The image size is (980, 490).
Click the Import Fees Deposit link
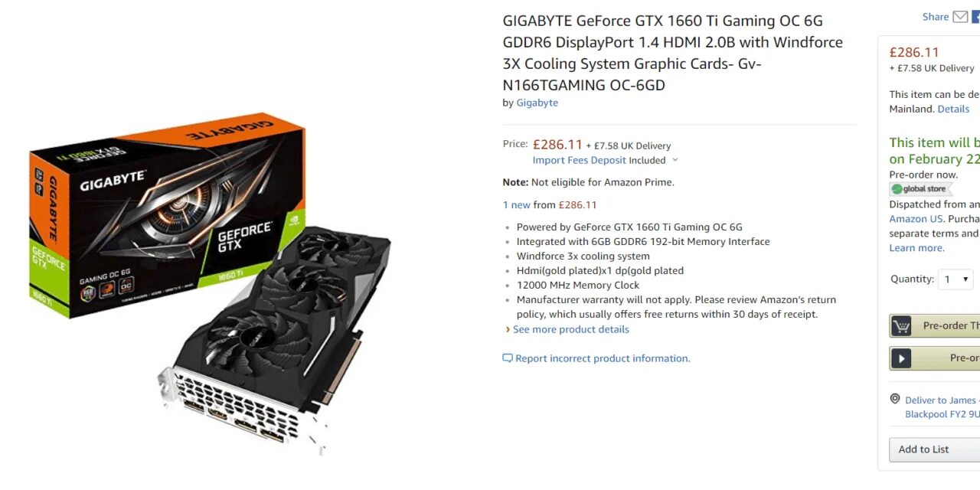tap(580, 160)
